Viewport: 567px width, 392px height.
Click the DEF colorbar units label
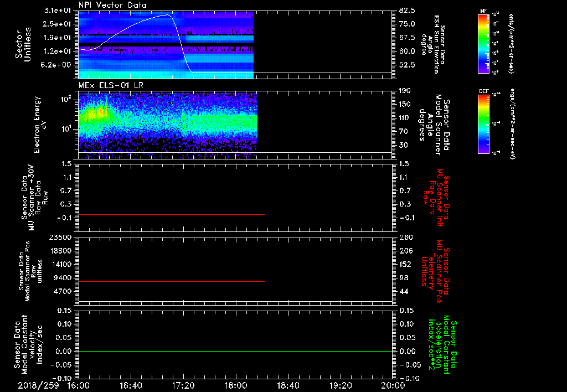[513, 123]
